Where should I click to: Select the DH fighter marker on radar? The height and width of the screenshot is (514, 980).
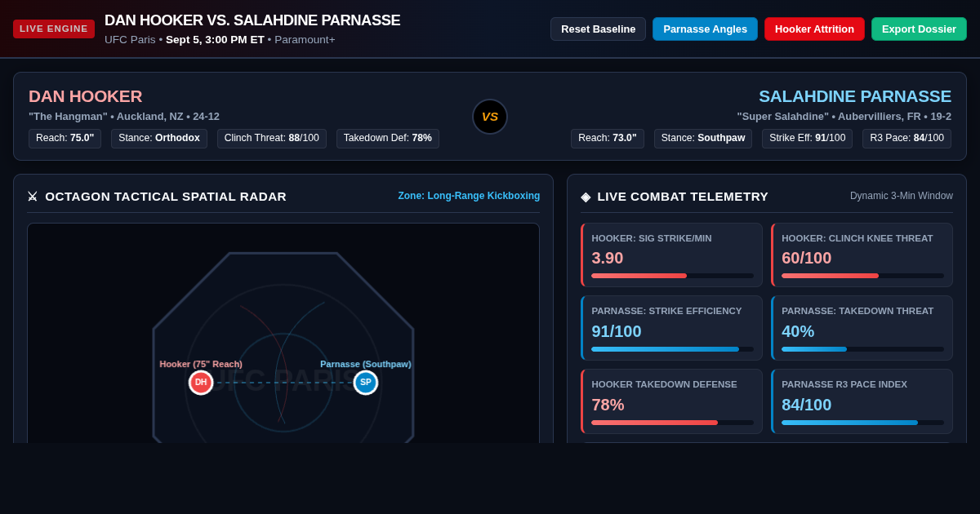click(201, 383)
